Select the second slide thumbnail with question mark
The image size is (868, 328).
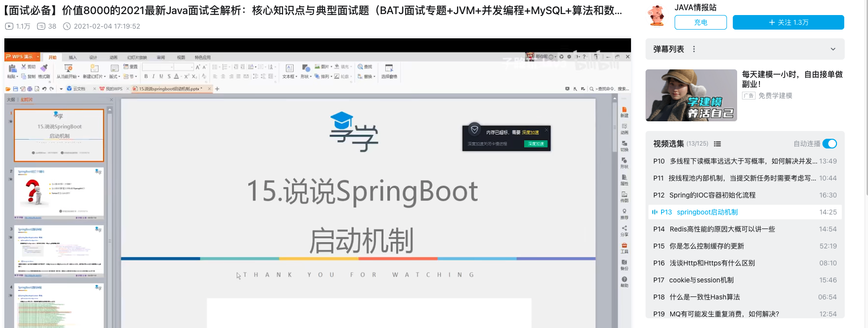[59, 193]
